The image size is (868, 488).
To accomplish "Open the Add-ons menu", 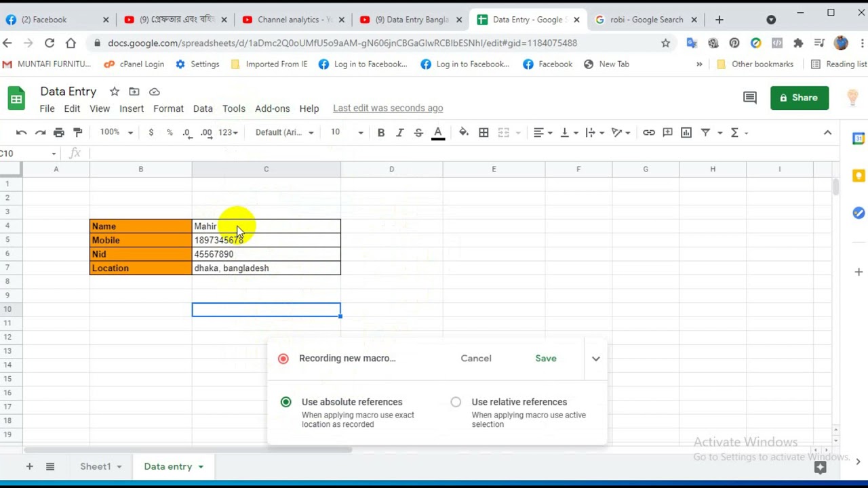I will tap(273, 108).
